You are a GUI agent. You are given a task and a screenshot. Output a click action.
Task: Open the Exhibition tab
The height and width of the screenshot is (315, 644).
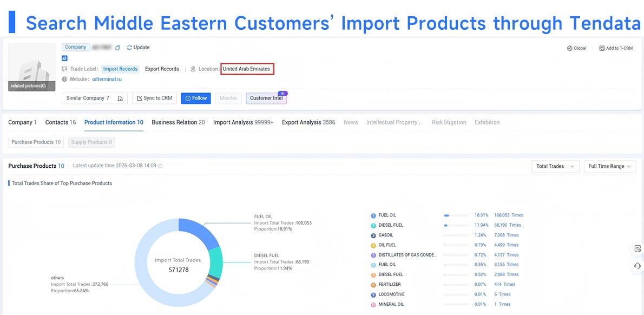[487, 122]
